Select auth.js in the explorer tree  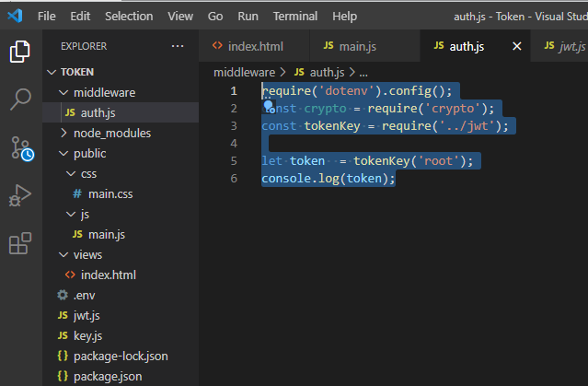[121, 112]
